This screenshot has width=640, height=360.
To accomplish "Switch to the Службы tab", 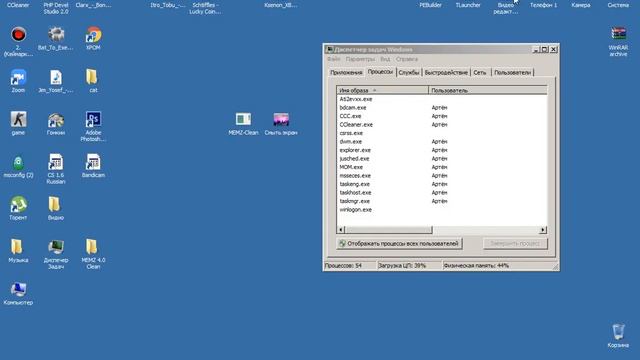I will point(409,72).
